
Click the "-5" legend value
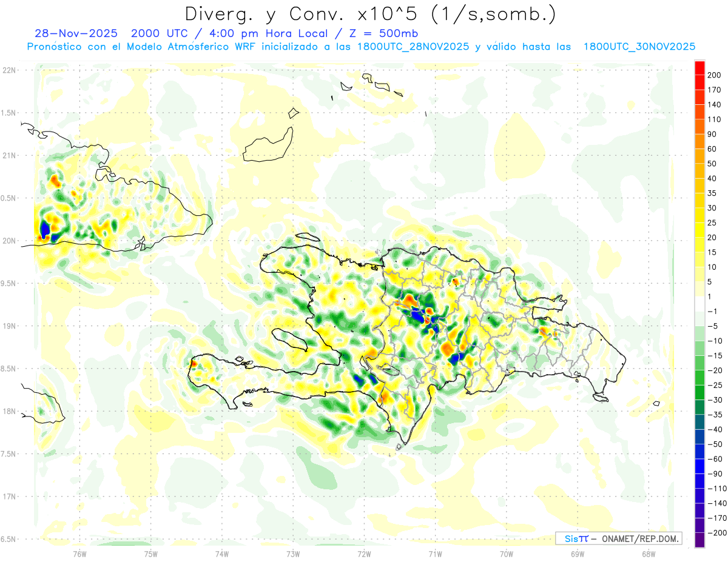coord(713,326)
